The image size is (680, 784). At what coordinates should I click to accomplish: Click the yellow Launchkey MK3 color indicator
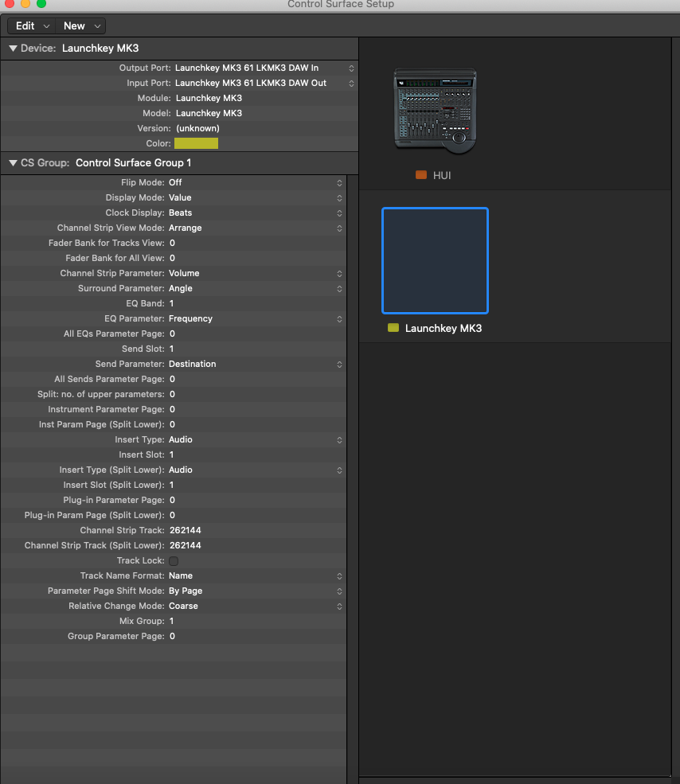(393, 328)
